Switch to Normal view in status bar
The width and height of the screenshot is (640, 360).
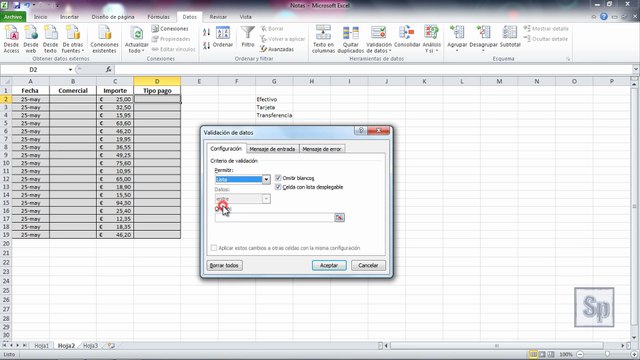533,354
